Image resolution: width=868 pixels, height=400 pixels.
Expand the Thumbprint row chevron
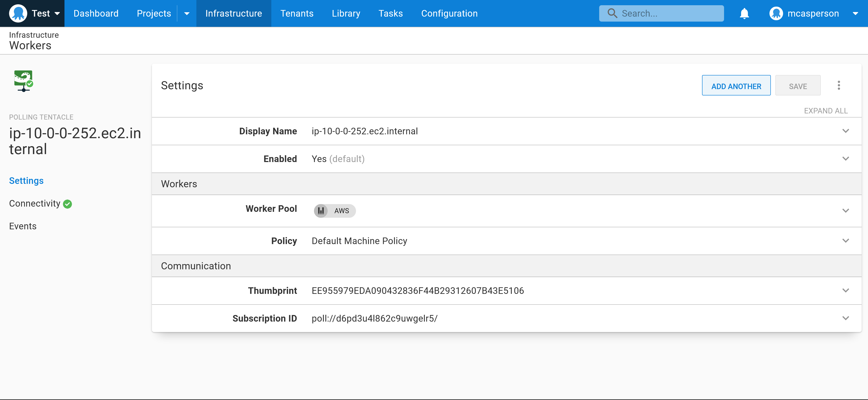pyautogui.click(x=846, y=290)
